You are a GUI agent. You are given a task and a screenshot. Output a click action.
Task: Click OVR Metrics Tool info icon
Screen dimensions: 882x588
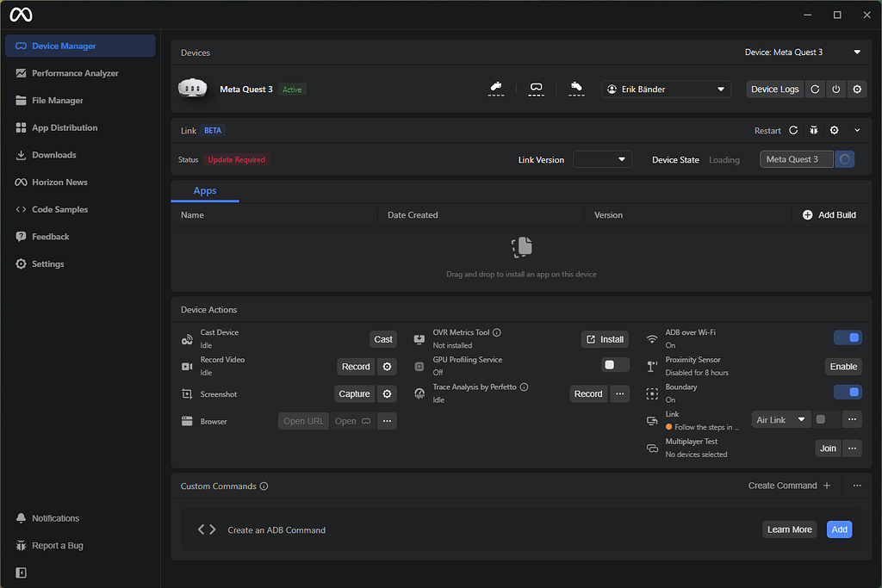click(x=497, y=333)
